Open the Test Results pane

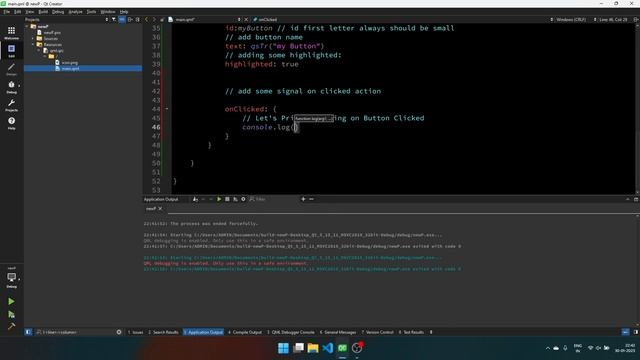(411, 332)
